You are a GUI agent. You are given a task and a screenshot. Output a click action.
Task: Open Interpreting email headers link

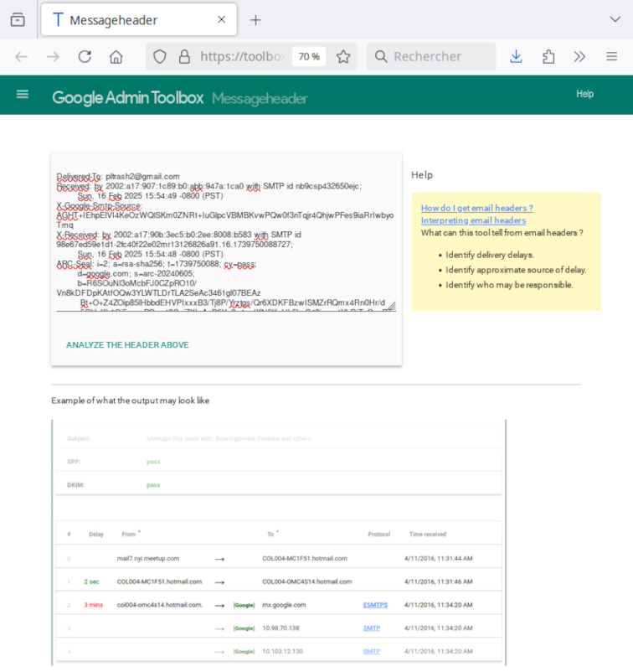click(x=473, y=220)
